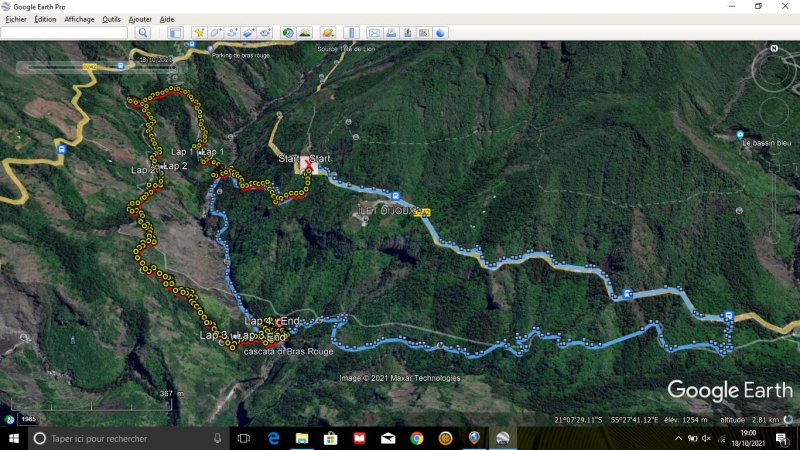The width and height of the screenshot is (800, 450).
Task: Click the Record a Tour icon
Action: click(x=265, y=33)
